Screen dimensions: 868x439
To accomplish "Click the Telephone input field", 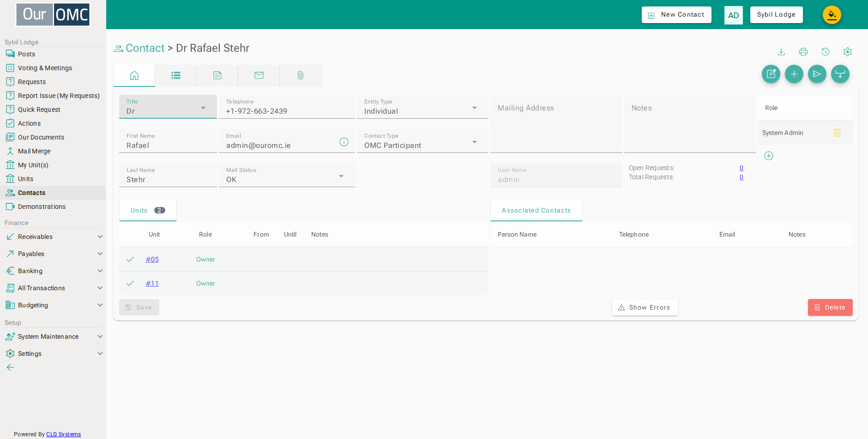I will 287,107.
